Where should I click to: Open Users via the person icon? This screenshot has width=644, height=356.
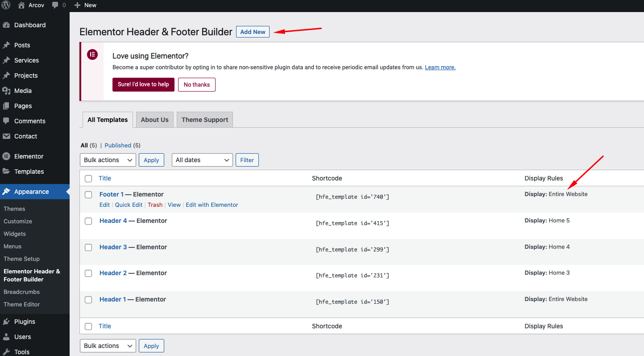coord(6,337)
